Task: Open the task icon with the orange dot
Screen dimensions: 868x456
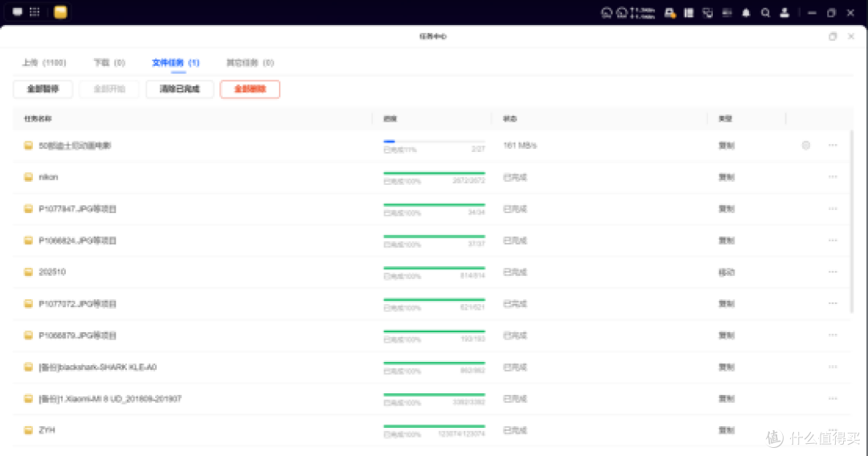Action: click(x=669, y=13)
